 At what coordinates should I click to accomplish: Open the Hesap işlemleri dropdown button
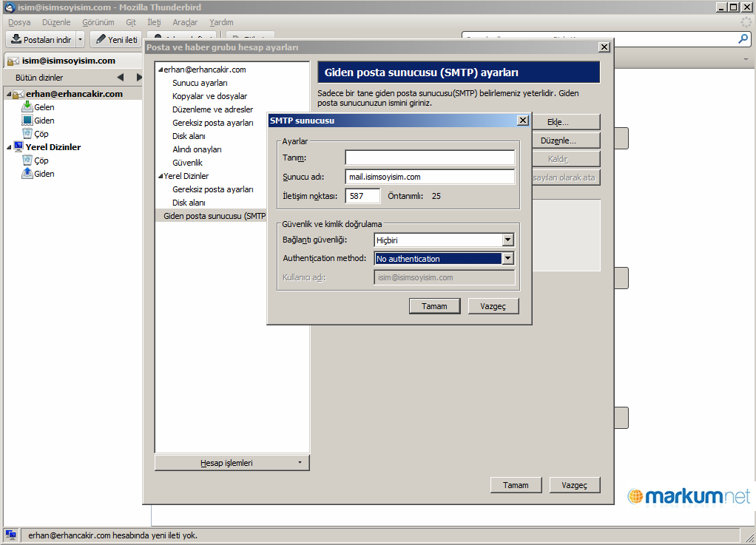point(232,463)
